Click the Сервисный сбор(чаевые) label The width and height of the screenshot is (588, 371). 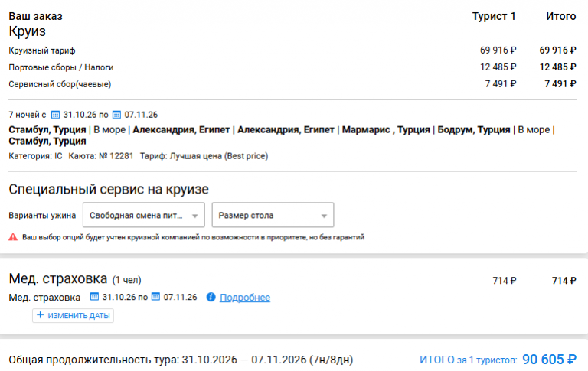tap(60, 84)
